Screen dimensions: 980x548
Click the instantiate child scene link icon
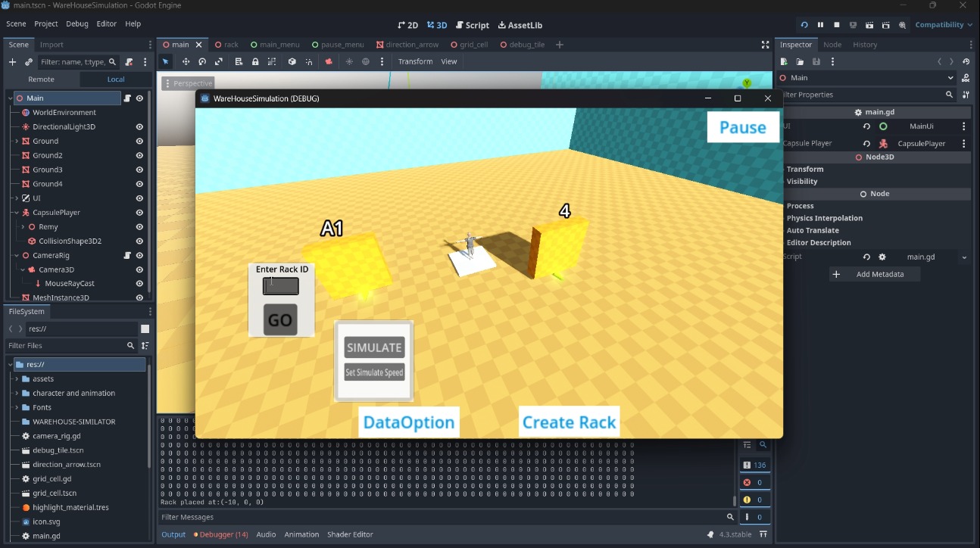(x=29, y=62)
